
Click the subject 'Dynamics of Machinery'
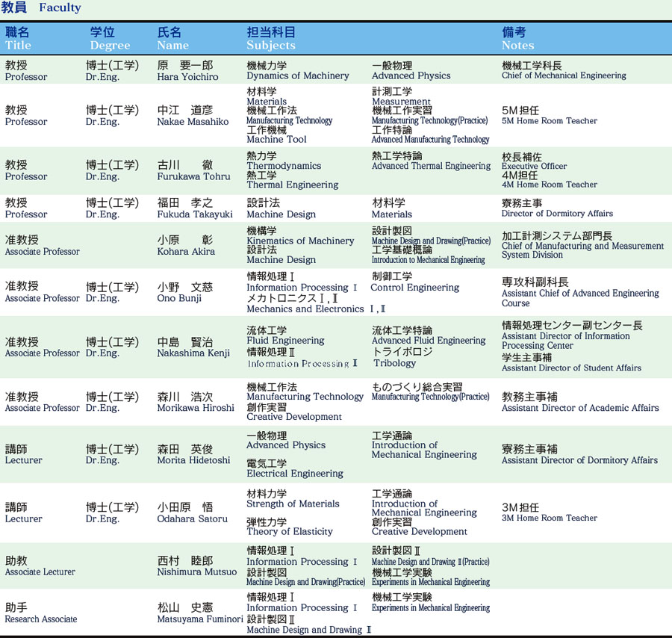coord(298,75)
